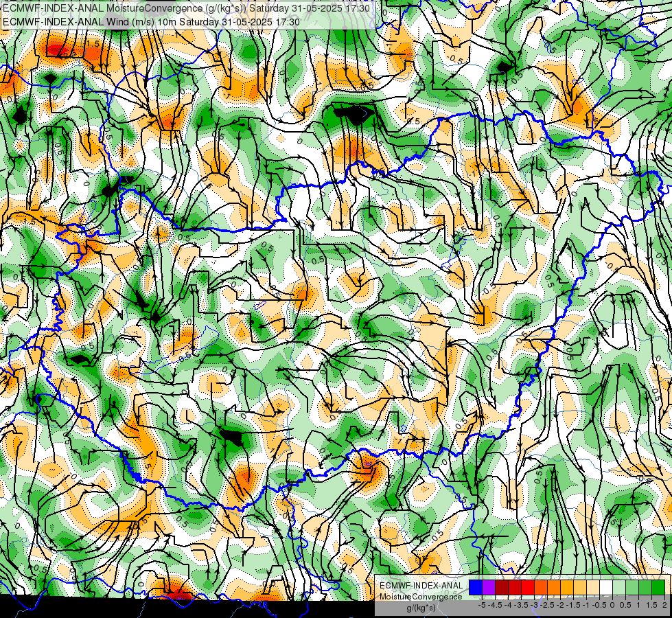The width and height of the screenshot is (672, 618).
Task: Click the MoistureConvergence title line at top
Action: (x=186, y=8)
